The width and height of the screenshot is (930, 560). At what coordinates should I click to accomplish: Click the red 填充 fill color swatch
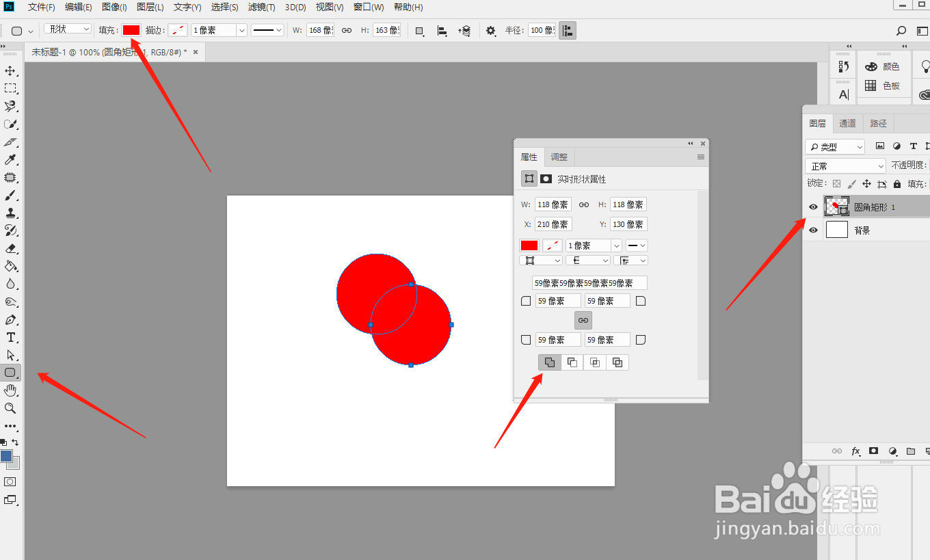130,29
